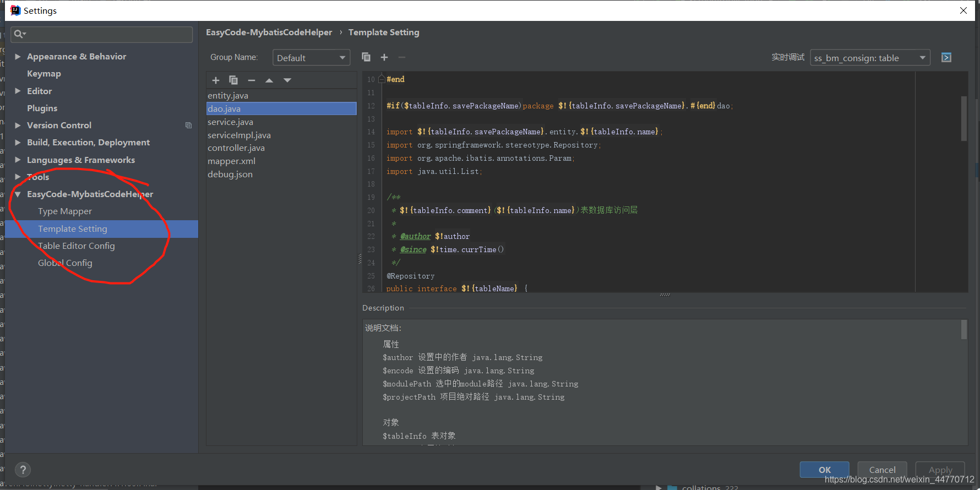
Task: Select Type Mapper settings page
Action: 65,211
